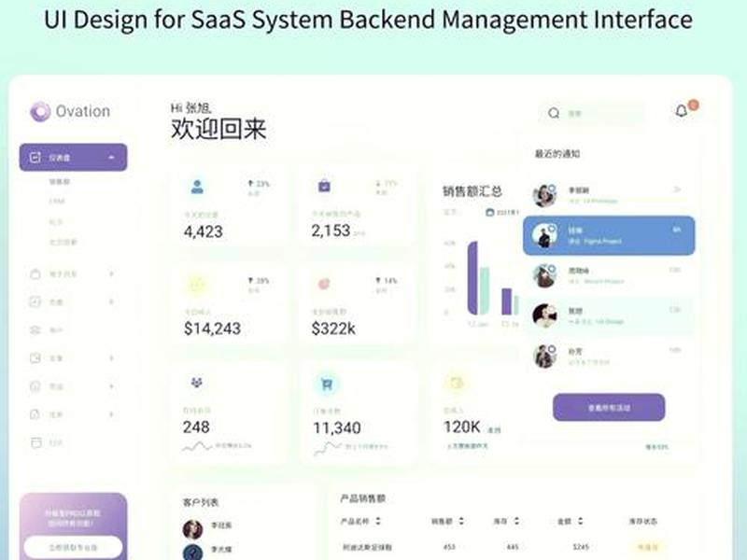Screen dimensions: 747x560
Task: Collapse the purple dashboard sidebar menu caret
Action: tap(111, 157)
